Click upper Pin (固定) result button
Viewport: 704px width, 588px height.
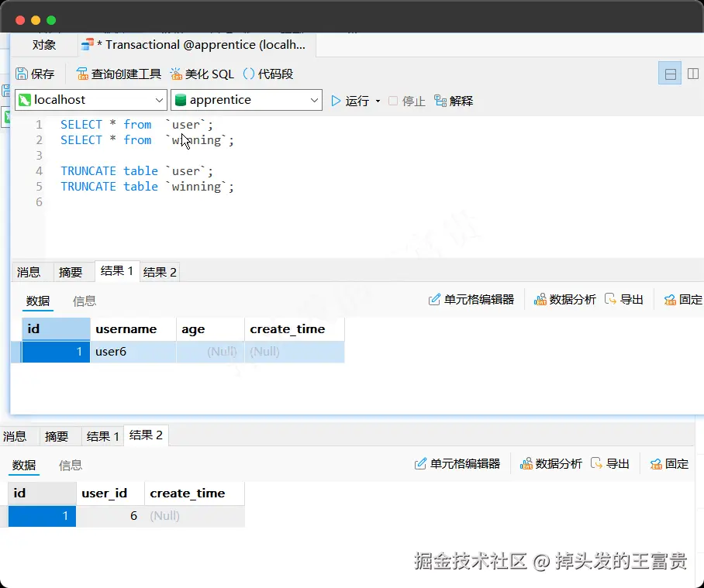tap(683, 299)
